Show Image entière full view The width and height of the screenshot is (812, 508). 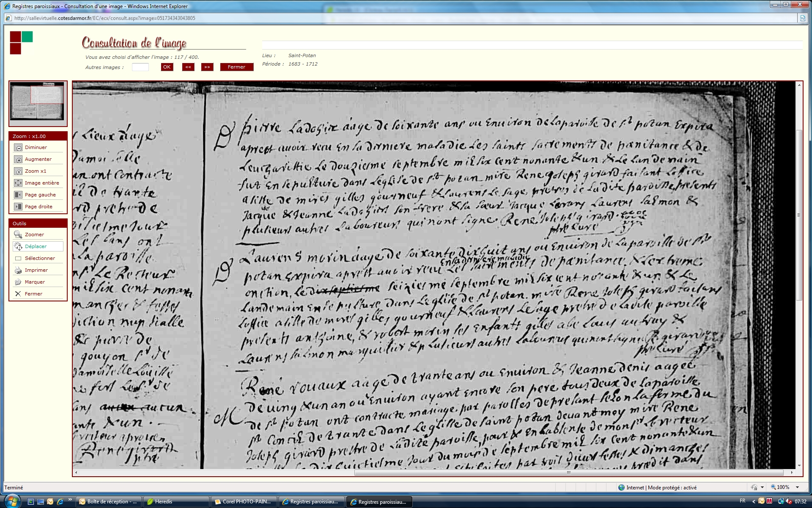click(18, 183)
